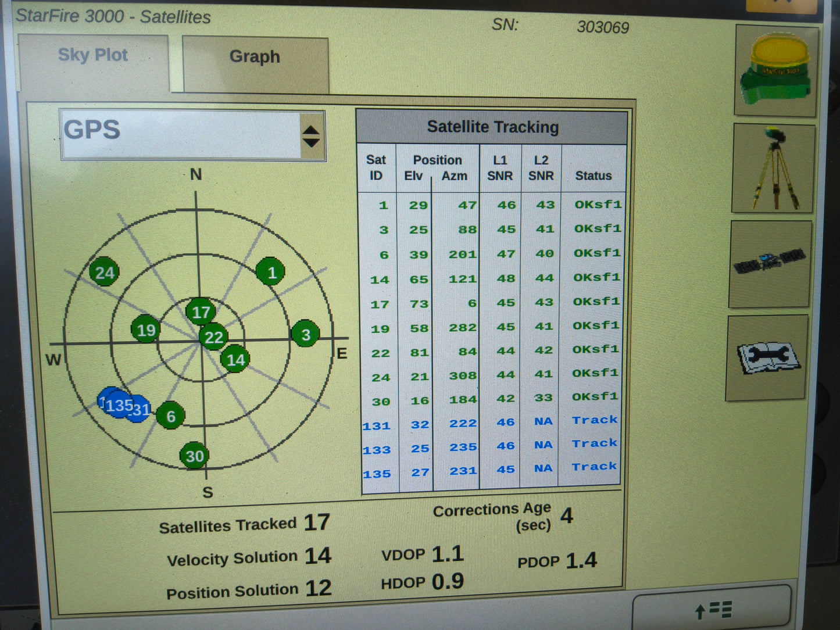Select satellite 6 on sky plot
Screen dimensions: 840x630
point(171,416)
